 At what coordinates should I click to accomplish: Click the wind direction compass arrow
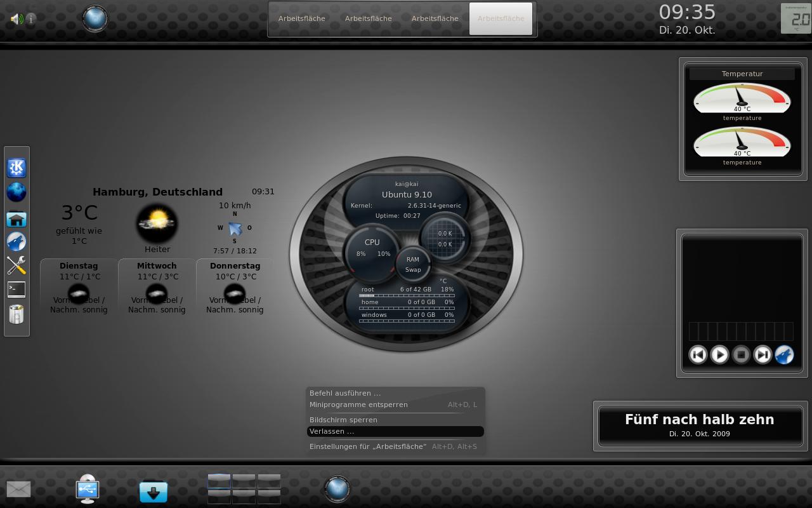pos(235,228)
